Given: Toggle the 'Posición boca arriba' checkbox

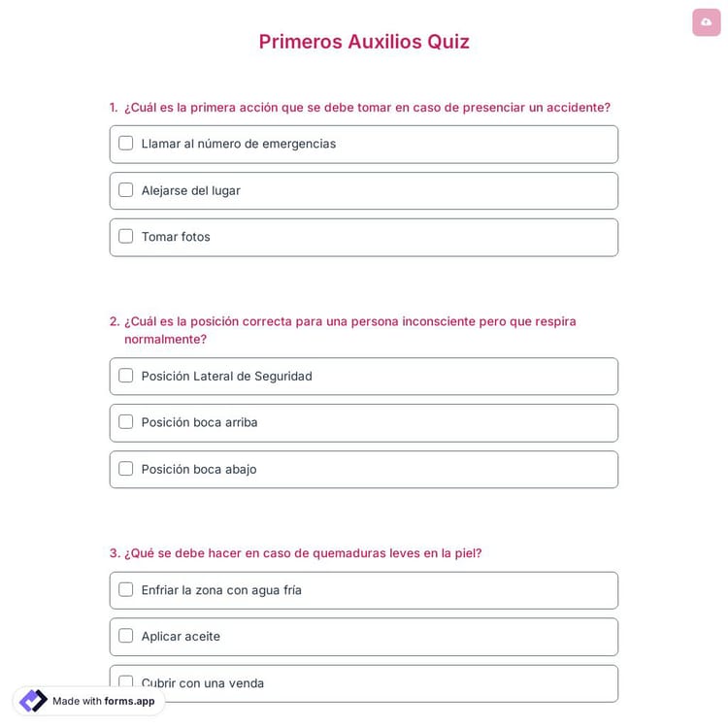Looking at the screenshot, I should (126, 422).
